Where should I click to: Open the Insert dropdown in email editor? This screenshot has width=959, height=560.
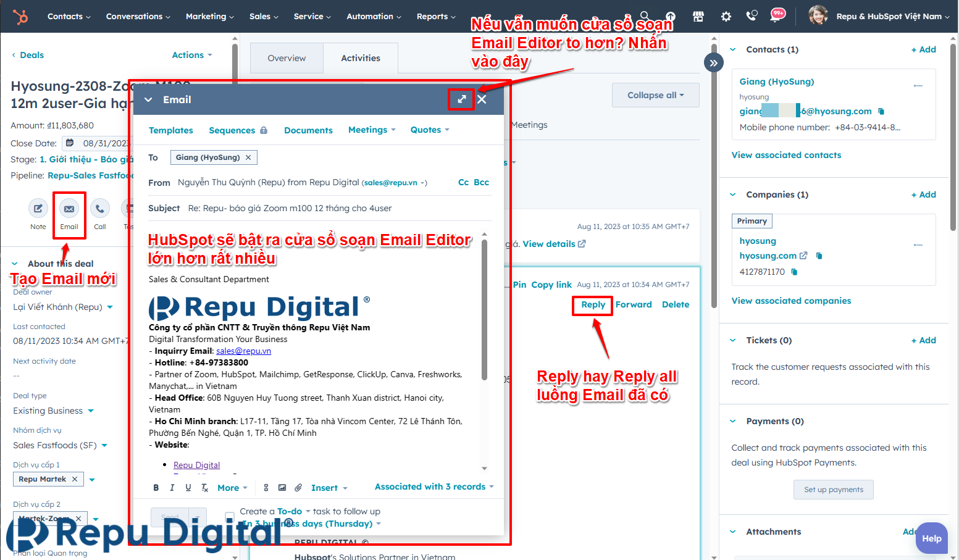point(329,488)
